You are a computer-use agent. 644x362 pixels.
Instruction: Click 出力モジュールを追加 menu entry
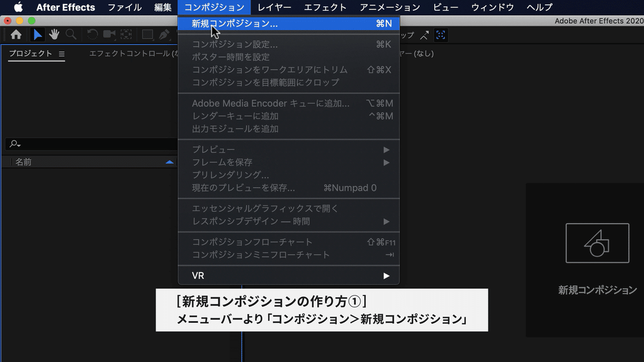289,129
